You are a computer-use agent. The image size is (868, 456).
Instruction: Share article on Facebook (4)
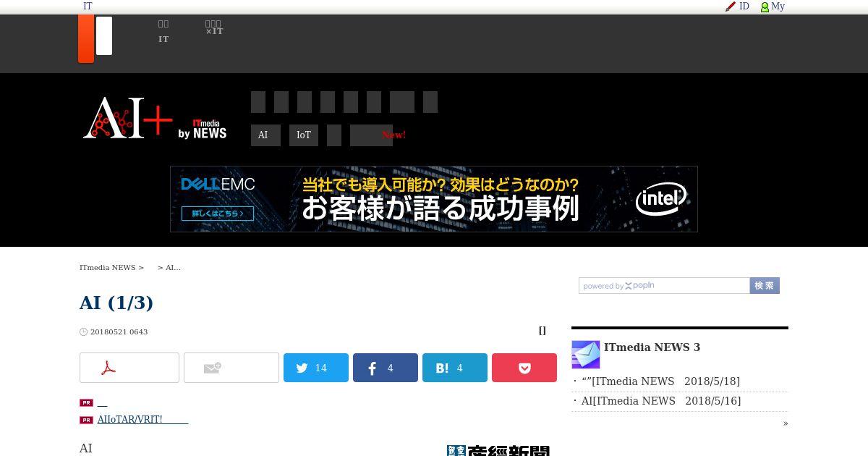(386, 368)
